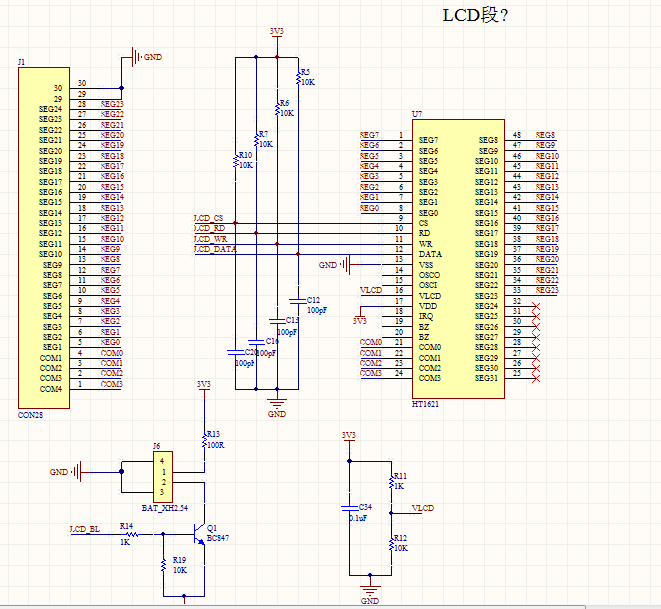Image resolution: width=661 pixels, height=609 pixels.
Task: Select the LCD段? title text
Action: pyautogui.click(x=475, y=16)
